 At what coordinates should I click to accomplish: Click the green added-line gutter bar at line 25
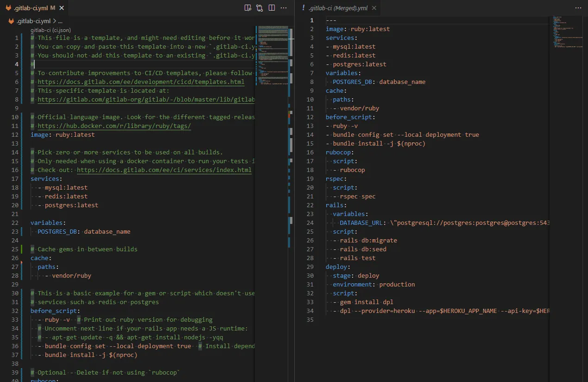click(x=22, y=249)
